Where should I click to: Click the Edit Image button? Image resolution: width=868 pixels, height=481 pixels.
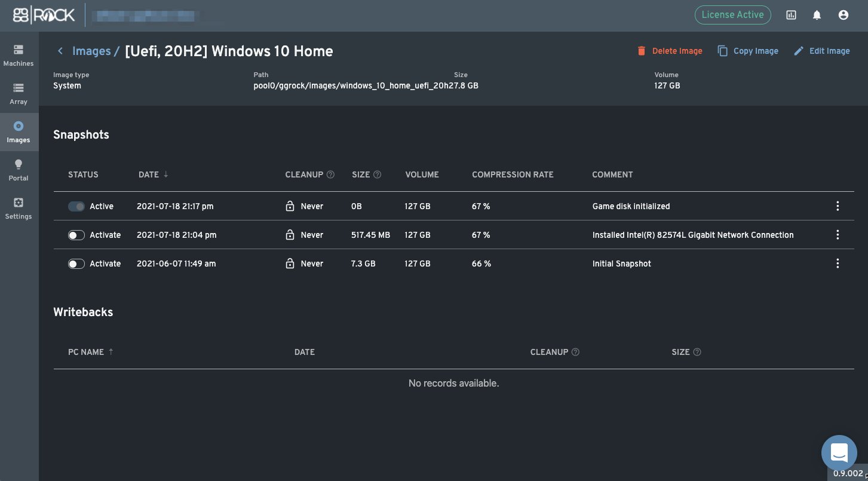click(821, 51)
